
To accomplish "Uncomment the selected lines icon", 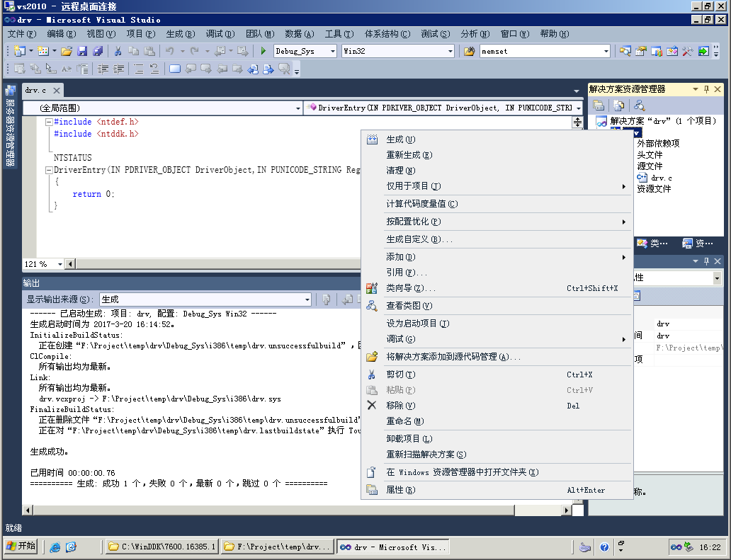I will tap(154, 69).
